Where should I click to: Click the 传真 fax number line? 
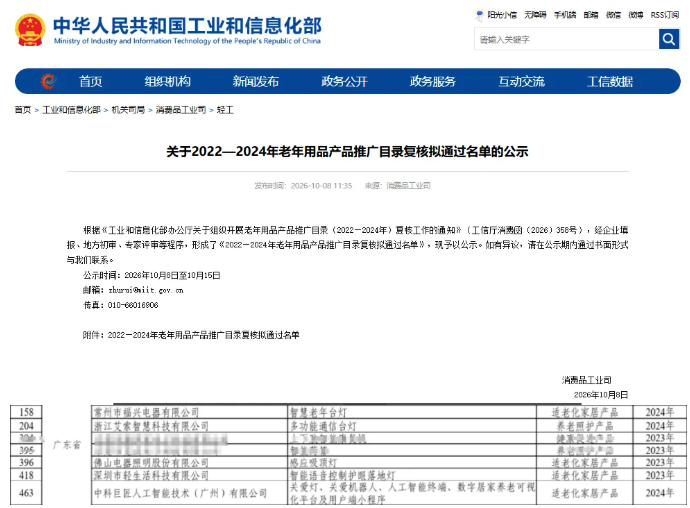[121, 305]
